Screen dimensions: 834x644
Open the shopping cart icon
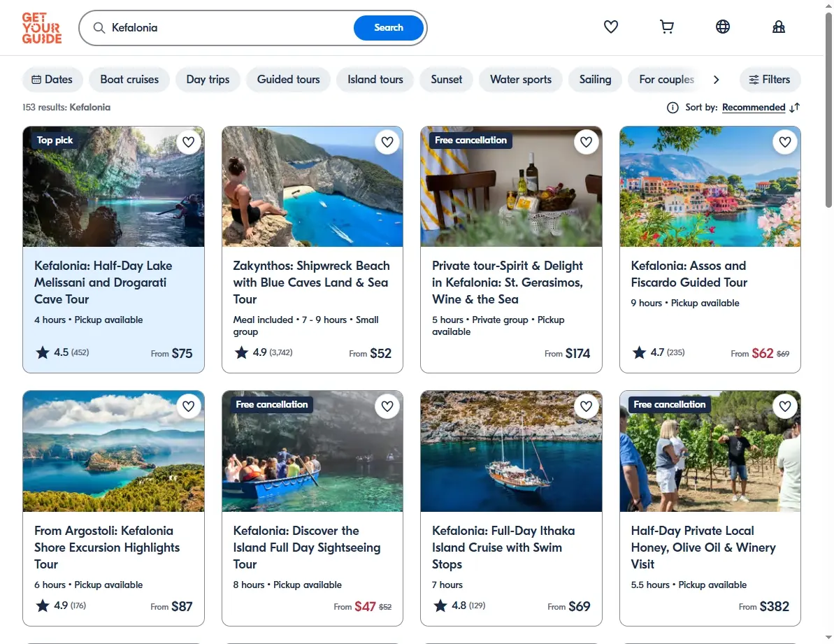coord(666,27)
